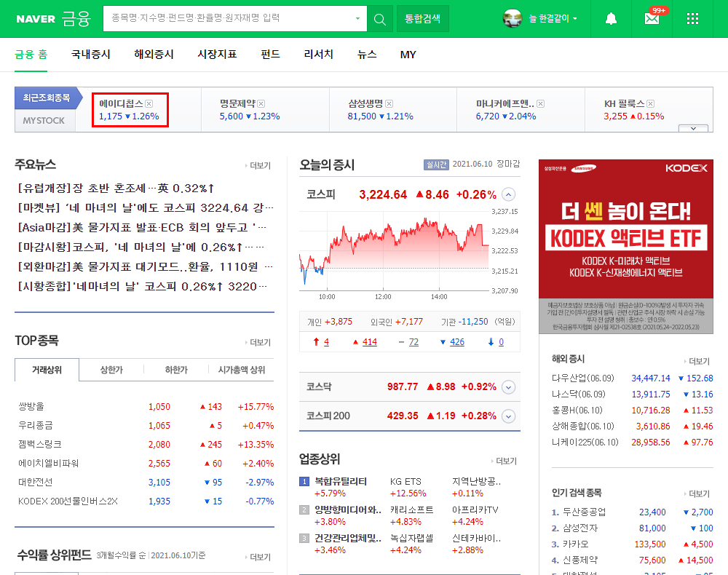Click the search magnifier icon
The height and width of the screenshot is (575, 728).
[380, 19]
